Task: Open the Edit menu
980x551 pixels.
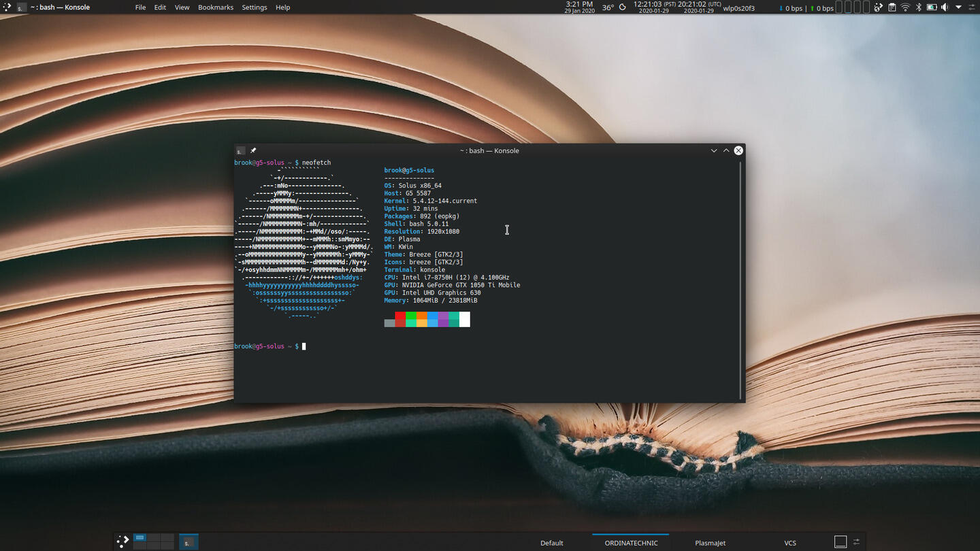Action: pos(160,7)
